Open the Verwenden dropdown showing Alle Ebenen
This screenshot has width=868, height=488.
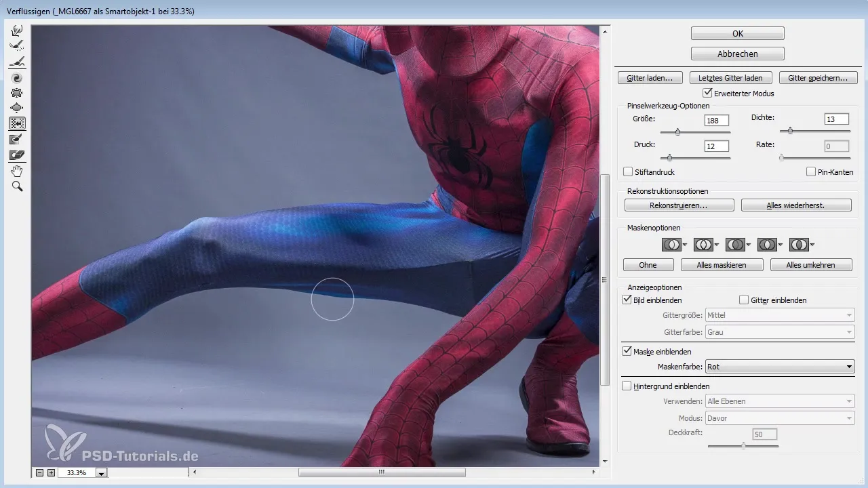coord(779,401)
